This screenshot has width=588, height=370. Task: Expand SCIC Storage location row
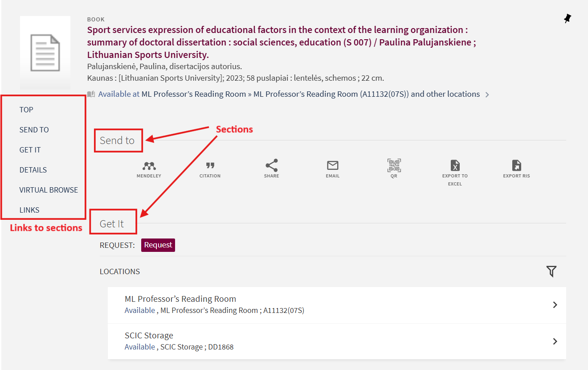[x=555, y=341]
